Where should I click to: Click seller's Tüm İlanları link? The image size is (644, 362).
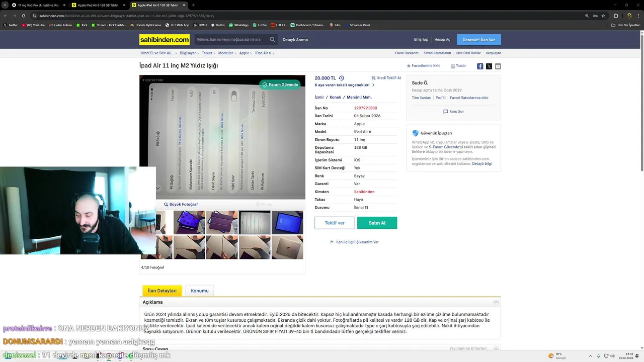point(422,98)
